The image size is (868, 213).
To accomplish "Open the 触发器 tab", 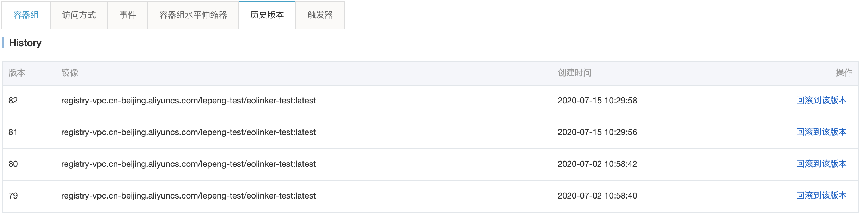I will [x=320, y=15].
